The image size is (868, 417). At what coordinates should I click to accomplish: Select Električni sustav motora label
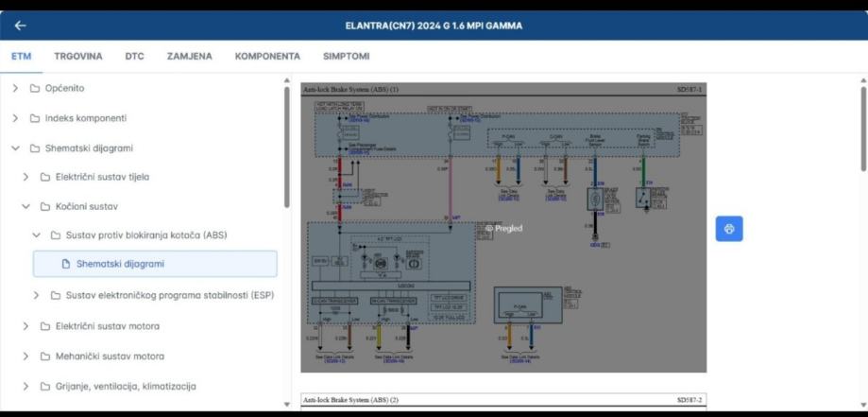click(108, 326)
